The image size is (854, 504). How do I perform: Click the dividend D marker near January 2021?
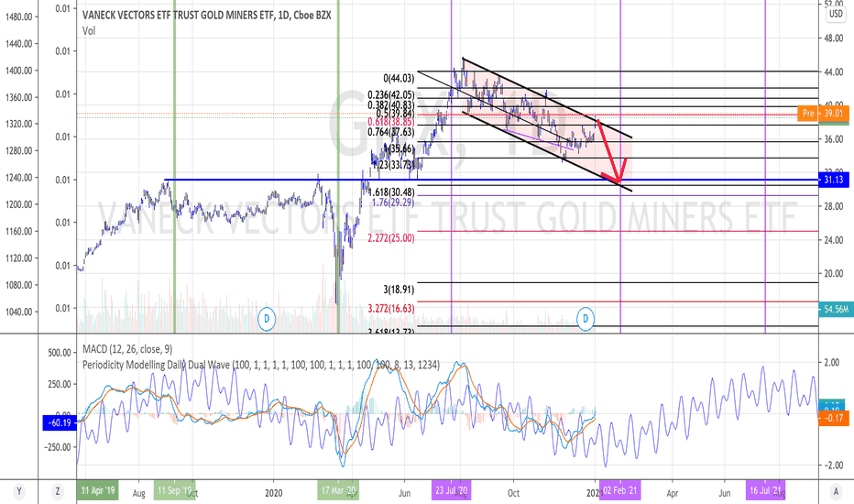click(586, 318)
